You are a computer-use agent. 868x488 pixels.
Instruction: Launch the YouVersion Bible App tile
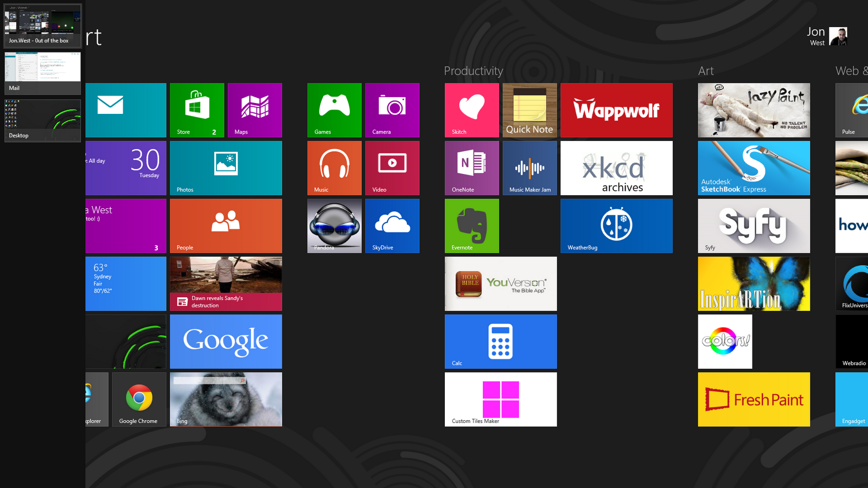click(x=501, y=284)
